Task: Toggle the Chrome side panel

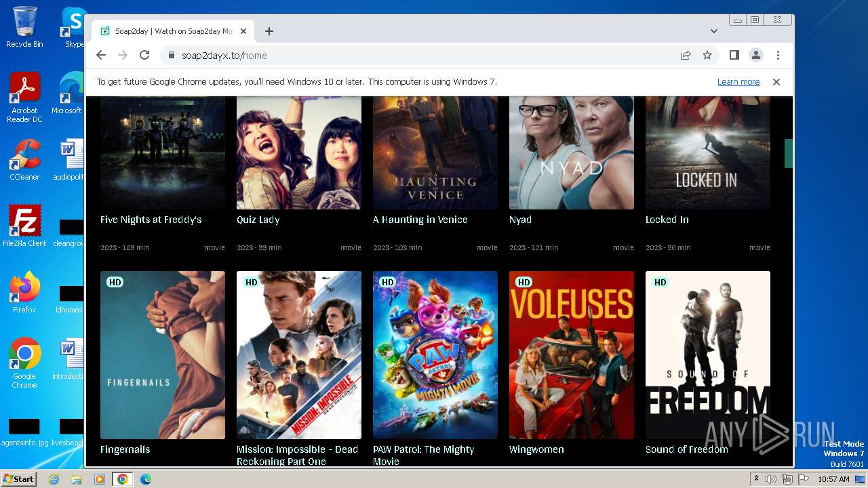Action: (734, 56)
